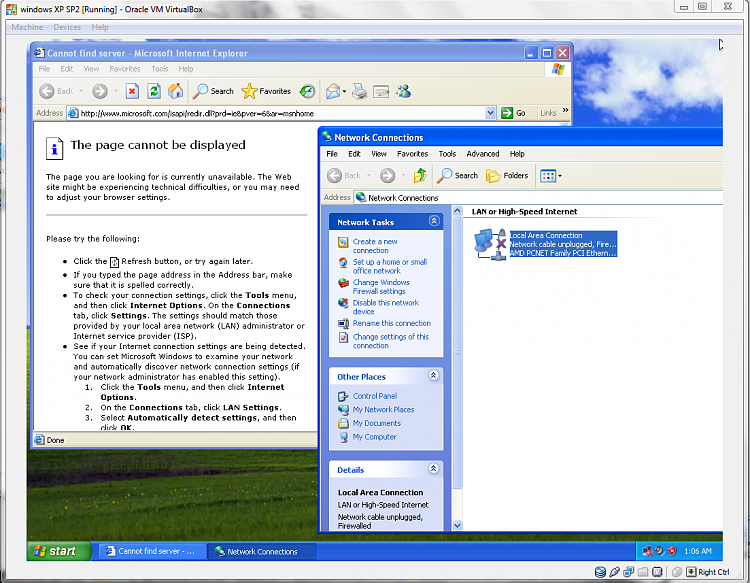The image size is (750, 583).
Task: Open My Computer link in Other Places
Action: (x=375, y=437)
